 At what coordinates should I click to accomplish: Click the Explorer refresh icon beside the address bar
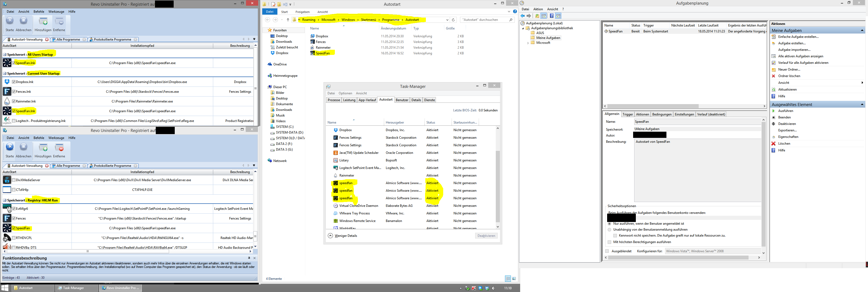pyautogui.click(x=453, y=20)
